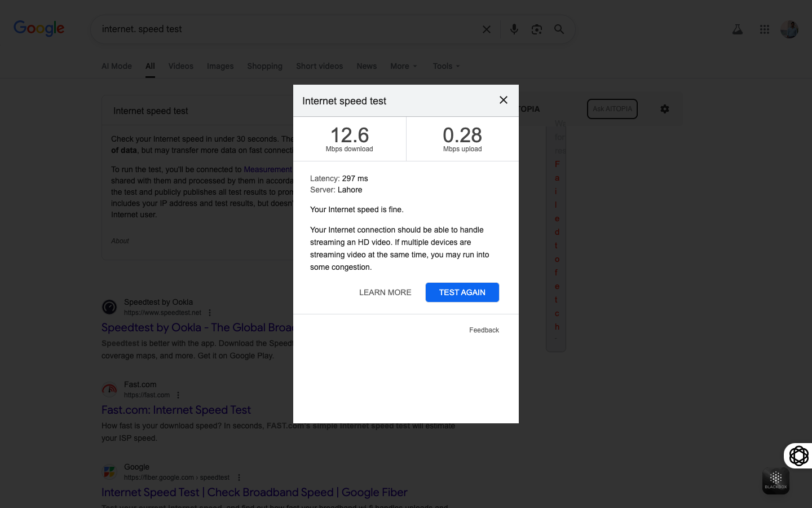
Task: Click the Ask AITOPIA button
Action: (612, 109)
